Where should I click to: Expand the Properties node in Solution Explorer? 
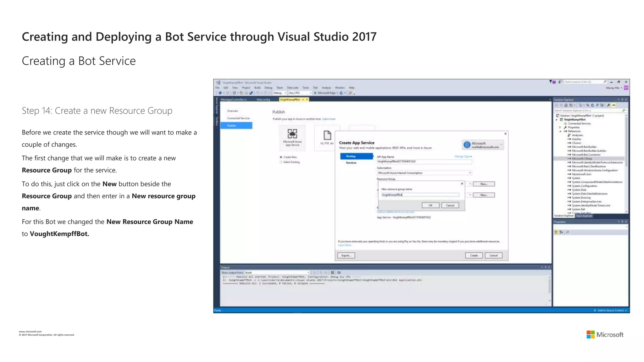[560, 128]
